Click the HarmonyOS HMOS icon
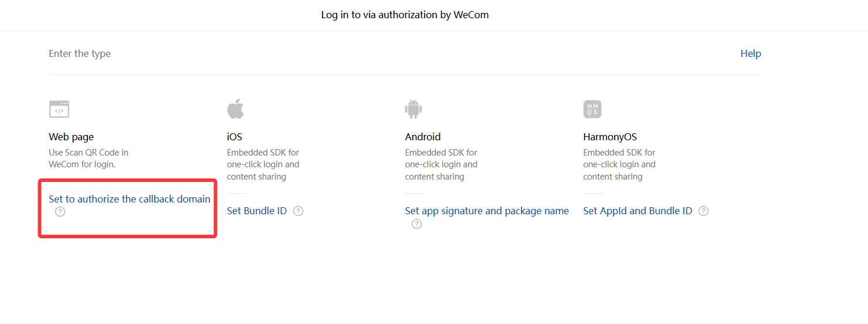 (x=592, y=109)
